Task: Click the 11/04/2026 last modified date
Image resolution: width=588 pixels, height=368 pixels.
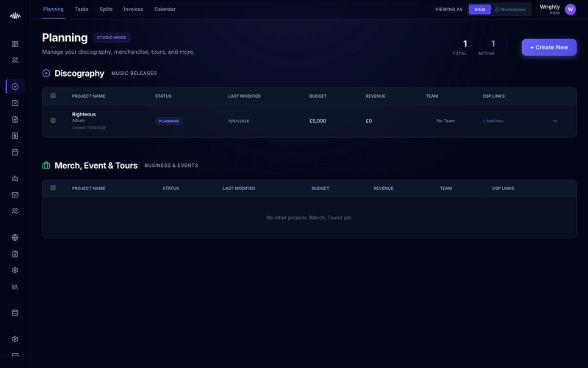Action: click(238, 121)
